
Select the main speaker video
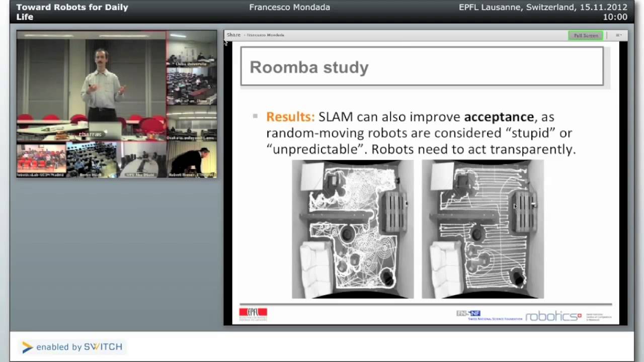[x=92, y=86]
